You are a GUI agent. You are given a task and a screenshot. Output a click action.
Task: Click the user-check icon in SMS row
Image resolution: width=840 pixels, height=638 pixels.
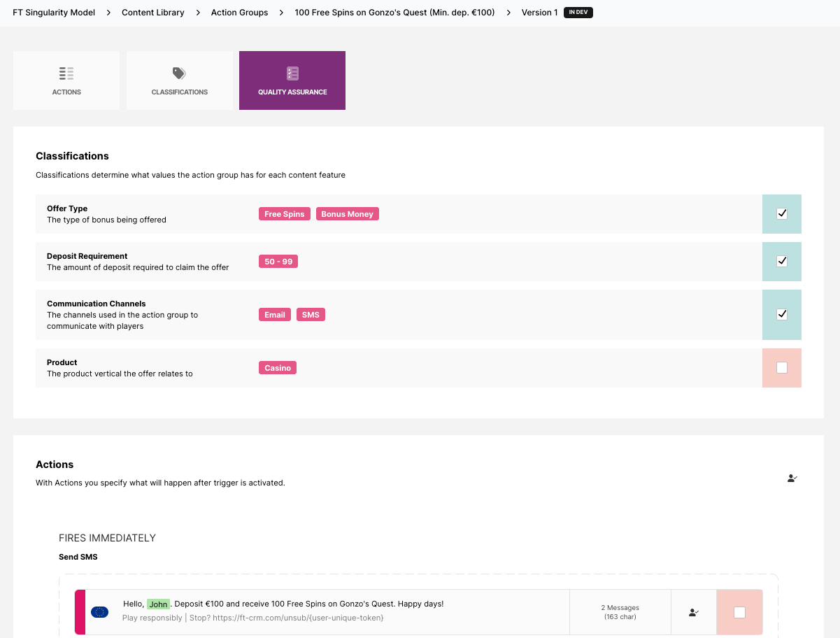[693, 613]
